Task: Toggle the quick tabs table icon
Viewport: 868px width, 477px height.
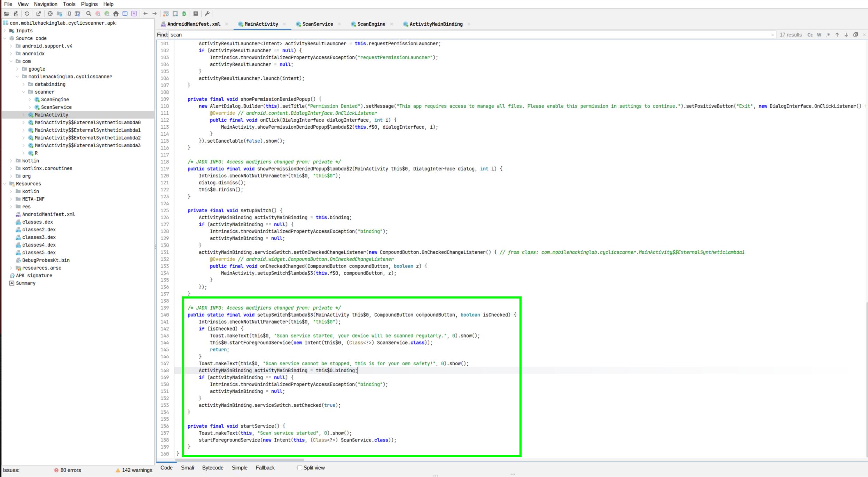Action: tap(77, 14)
